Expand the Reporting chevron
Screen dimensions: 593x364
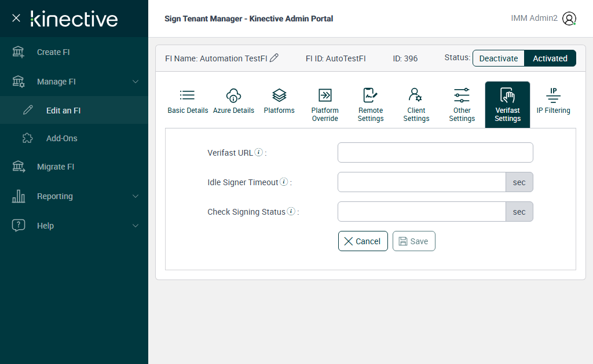coord(136,196)
